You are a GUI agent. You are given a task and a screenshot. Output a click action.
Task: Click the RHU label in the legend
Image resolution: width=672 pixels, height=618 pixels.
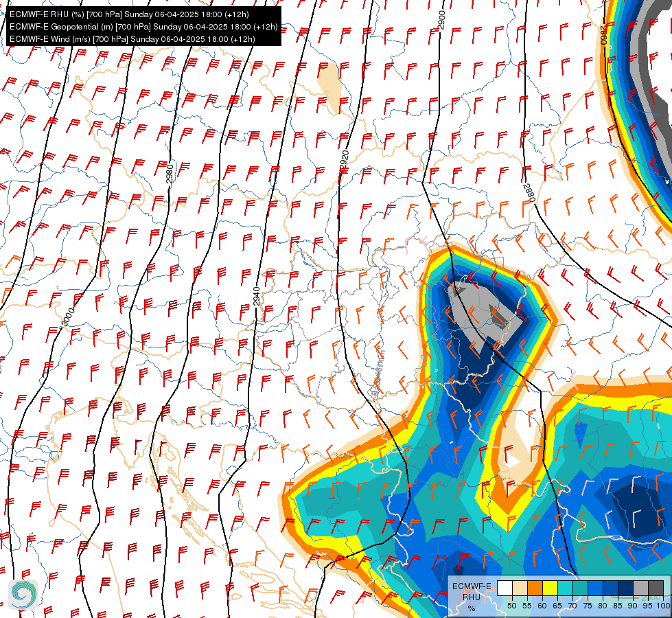(472, 597)
